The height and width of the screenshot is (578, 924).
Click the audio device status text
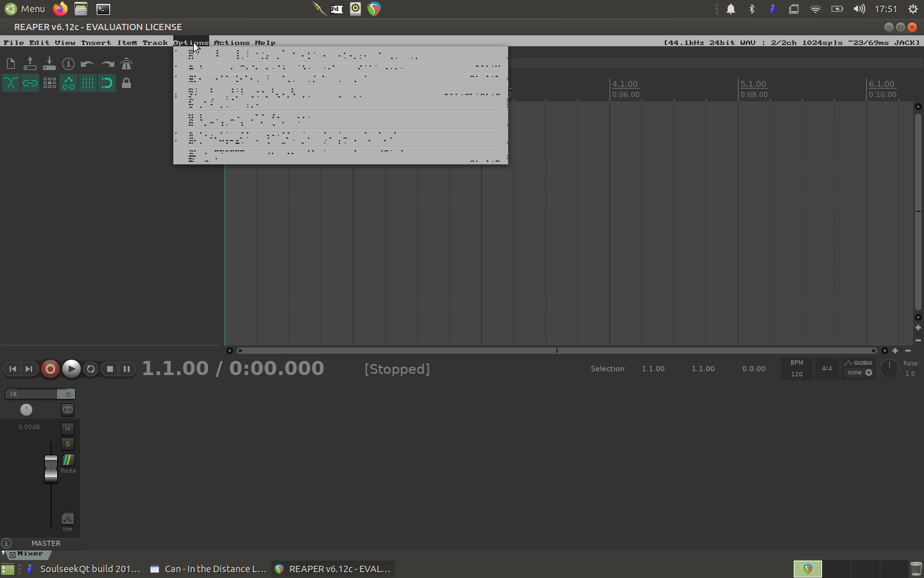[x=792, y=42]
